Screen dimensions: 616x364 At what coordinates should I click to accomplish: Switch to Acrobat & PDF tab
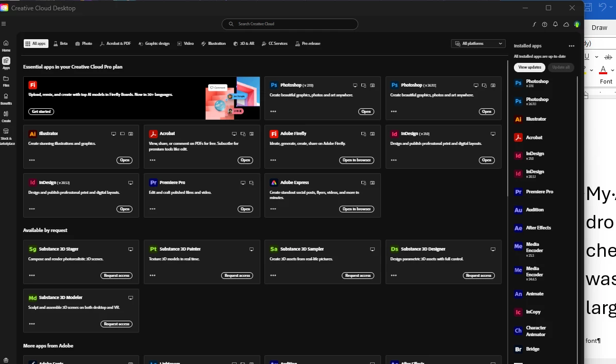click(x=115, y=44)
